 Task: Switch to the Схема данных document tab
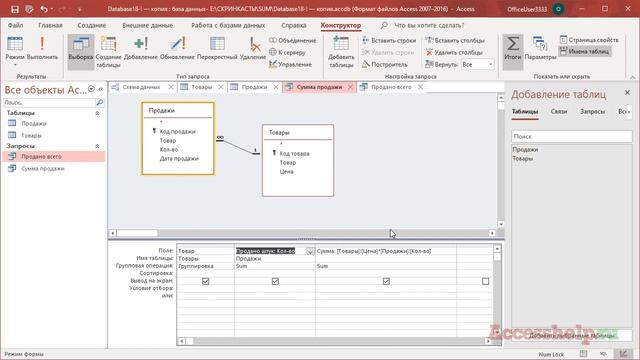[141, 87]
